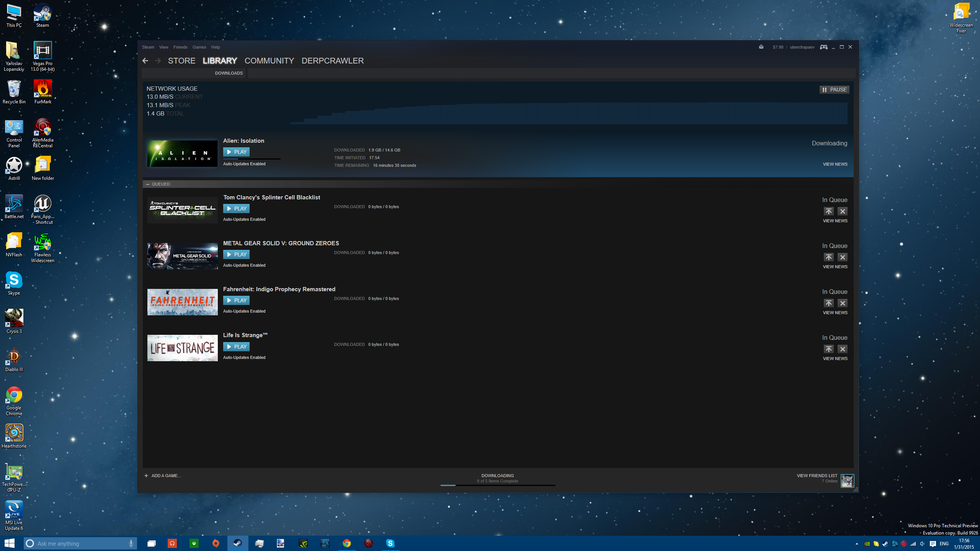The width and height of the screenshot is (980, 551).
Task: Click the wallet balance $7.98
Action: tap(777, 47)
